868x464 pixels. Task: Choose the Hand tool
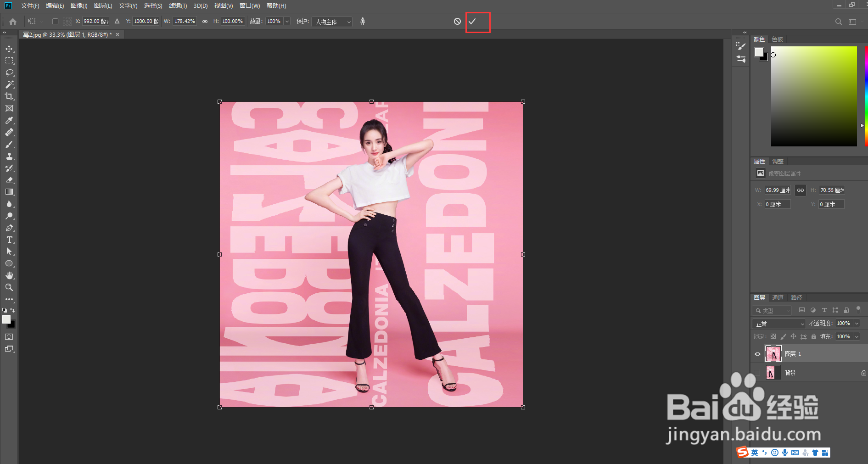9,275
